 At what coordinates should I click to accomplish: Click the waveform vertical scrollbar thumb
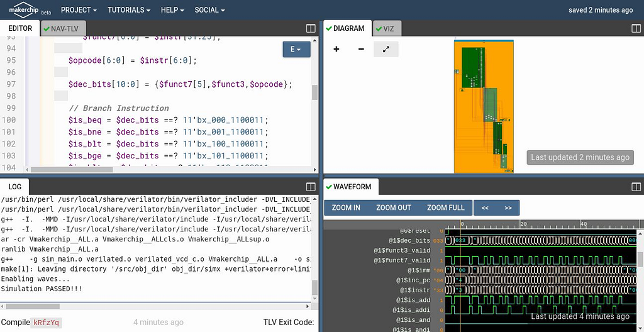pyautogui.click(x=640, y=259)
